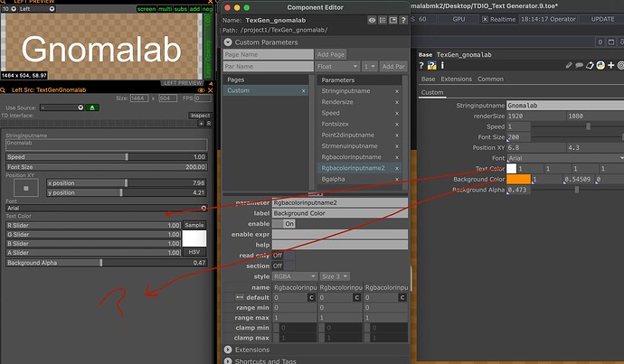Toggle the read only Off switch

278,256
